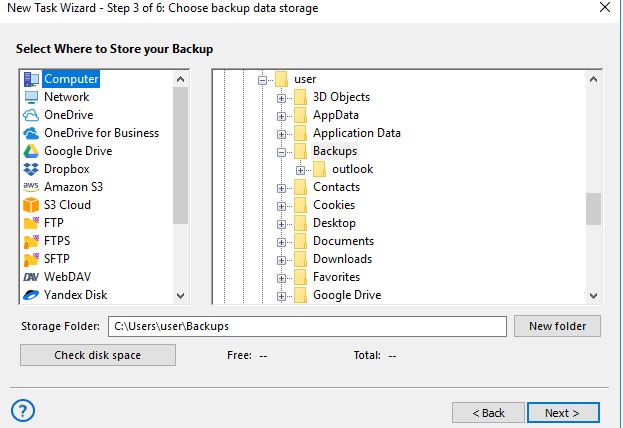
Task: Click the New folder button
Action: click(557, 327)
